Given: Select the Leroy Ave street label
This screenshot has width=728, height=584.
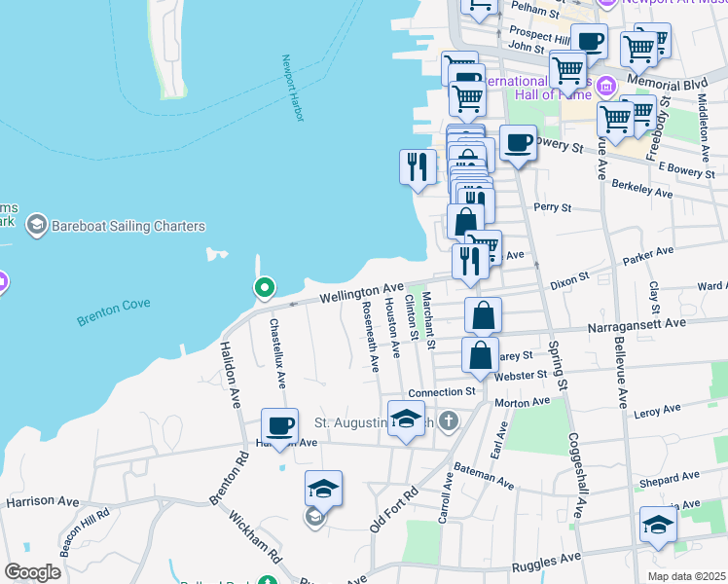Looking at the screenshot, I should [657, 411].
